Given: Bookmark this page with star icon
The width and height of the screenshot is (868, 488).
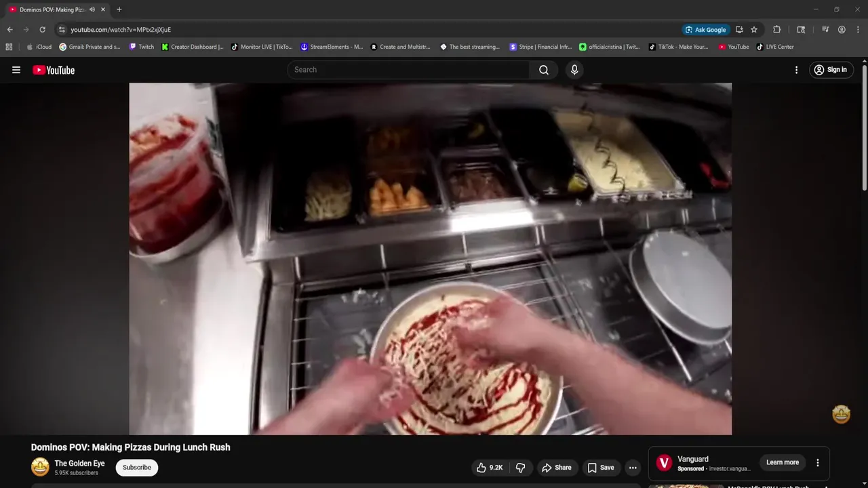Looking at the screenshot, I should pyautogui.click(x=754, y=30).
